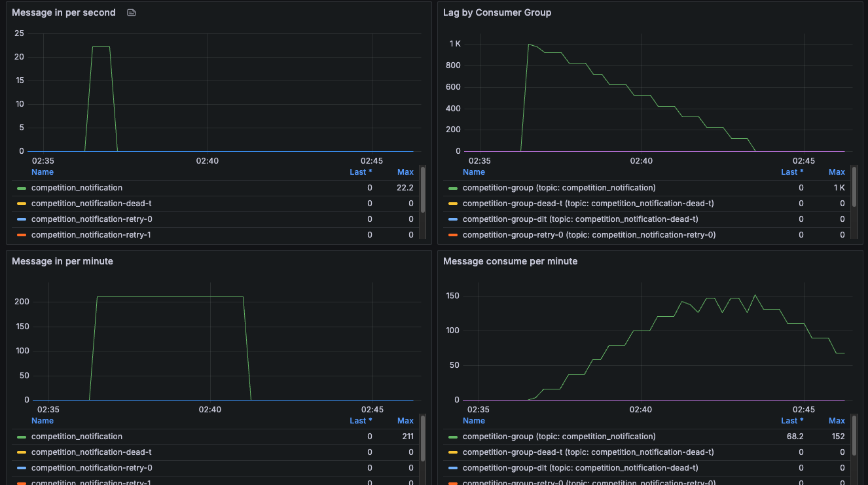The height and width of the screenshot is (485, 868).
Task: Click the Message in per second legend scrollbar
Action: tap(423, 190)
